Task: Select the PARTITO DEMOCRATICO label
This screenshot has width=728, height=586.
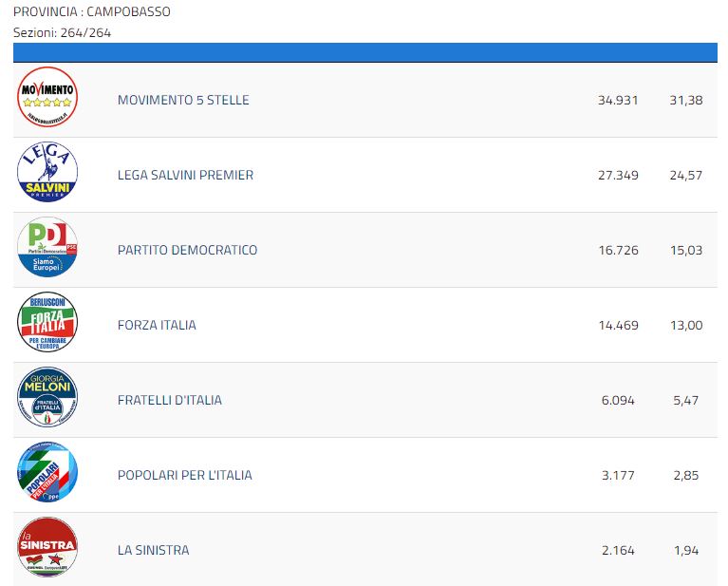Action: (188, 250)
